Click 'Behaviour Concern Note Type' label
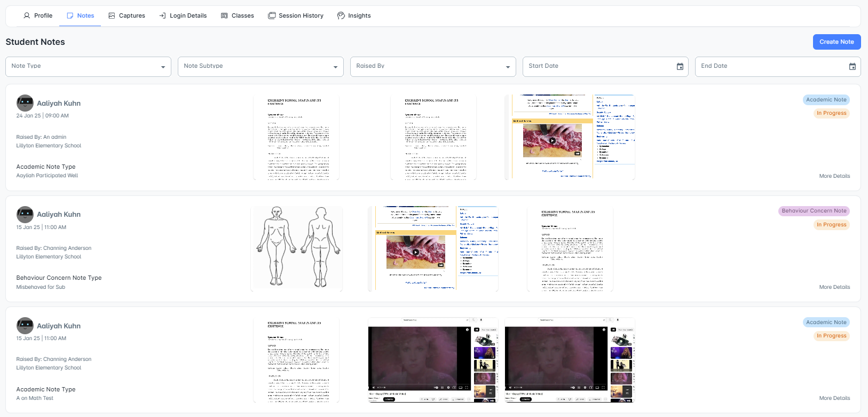Screen dimensions: 868x417 point(59,278)
